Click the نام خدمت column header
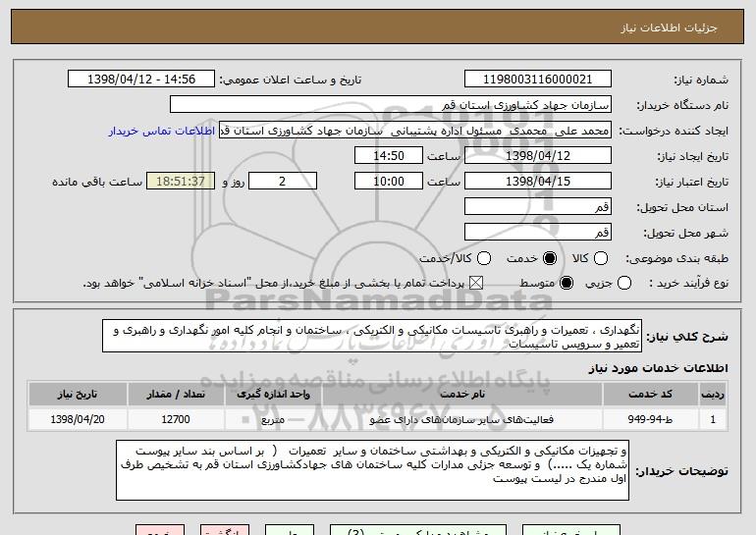 point(461,395)
